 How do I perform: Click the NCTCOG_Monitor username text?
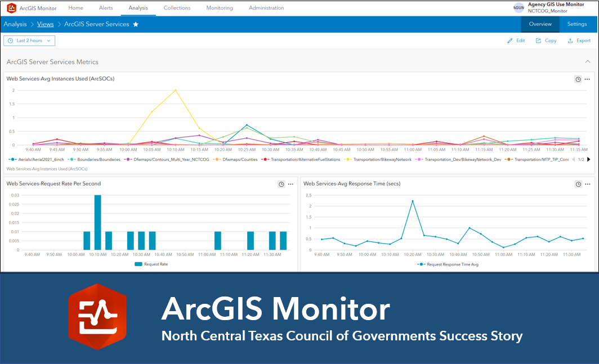coord(547,11)
